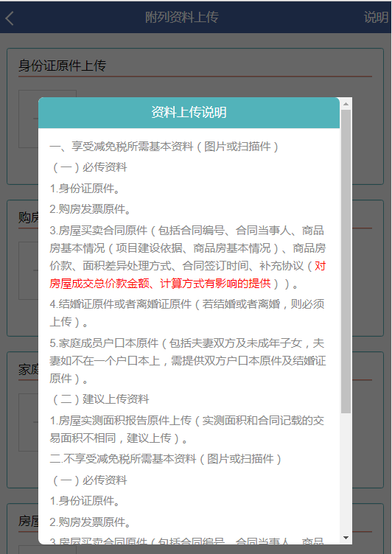The height and width of the screenshot is (554, 392).
Task: Click the modal scrollbar thumb
Action: [346, 262]
